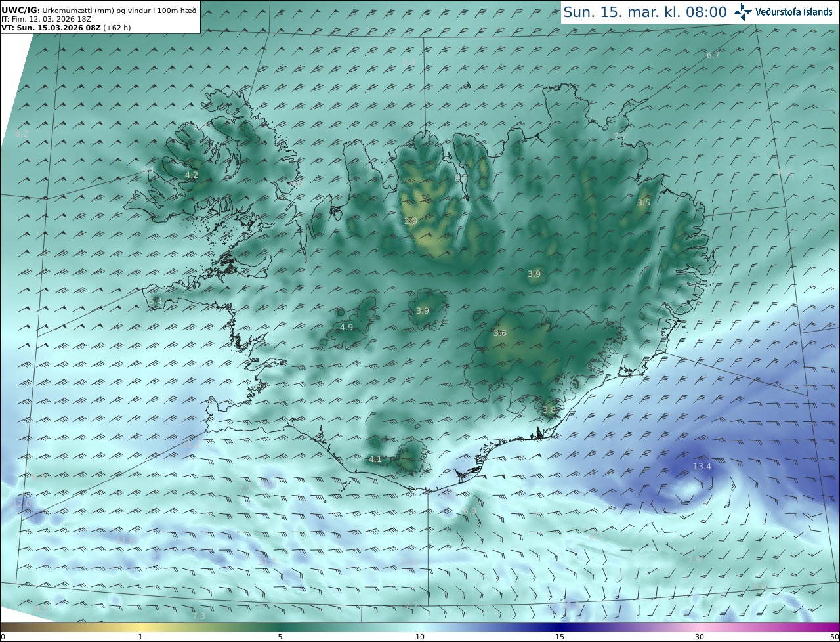Screen dimensions: 840x642
Task: Click the colorbar tick label 0
Action: 3,637
